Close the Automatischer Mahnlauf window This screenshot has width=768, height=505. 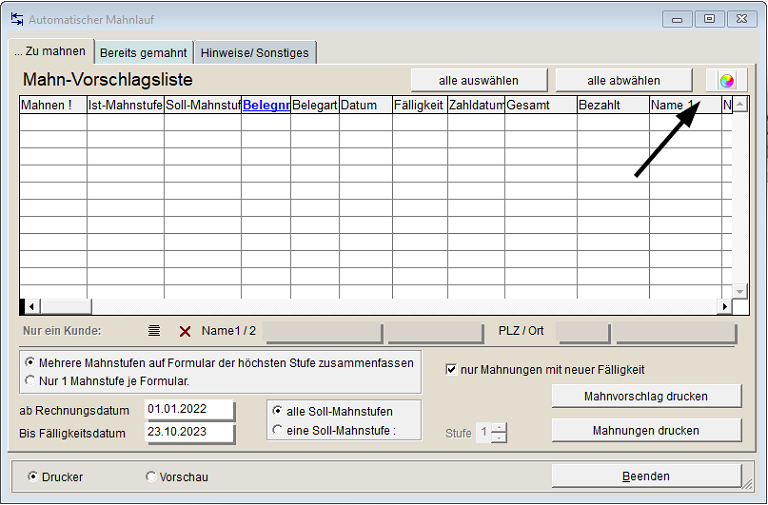(742, 19)
